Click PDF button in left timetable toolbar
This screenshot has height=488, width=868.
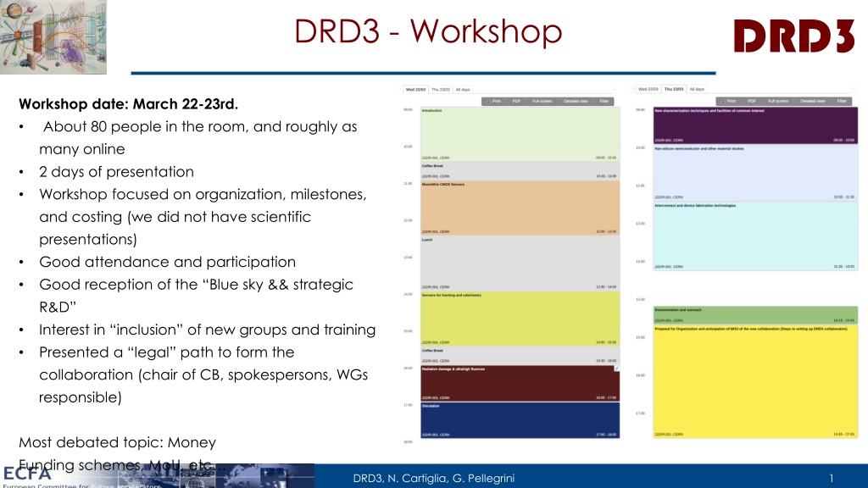[x=516, y=101]
